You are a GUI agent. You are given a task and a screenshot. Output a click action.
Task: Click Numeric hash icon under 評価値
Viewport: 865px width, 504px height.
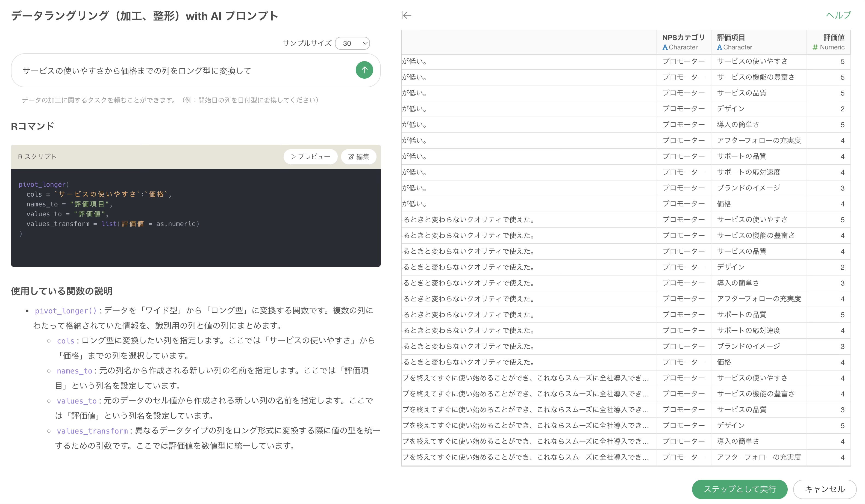coord(815,47)
